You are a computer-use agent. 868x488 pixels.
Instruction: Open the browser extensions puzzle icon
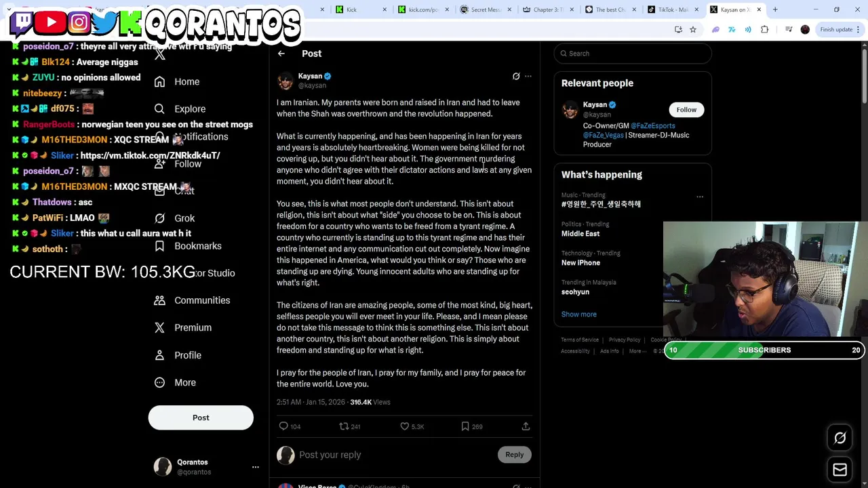[764, 30]
